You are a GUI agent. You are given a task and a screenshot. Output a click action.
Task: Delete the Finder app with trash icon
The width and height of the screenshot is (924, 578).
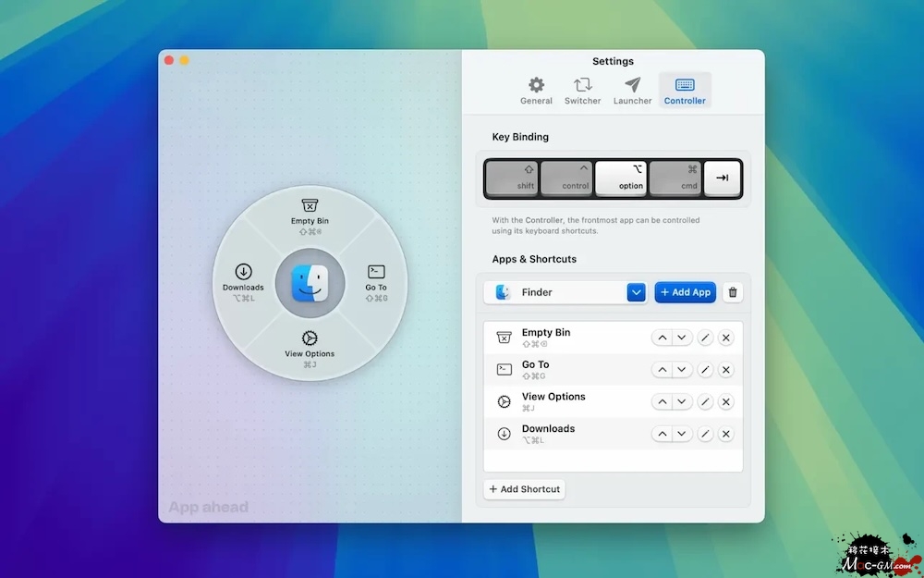[733, 292]
